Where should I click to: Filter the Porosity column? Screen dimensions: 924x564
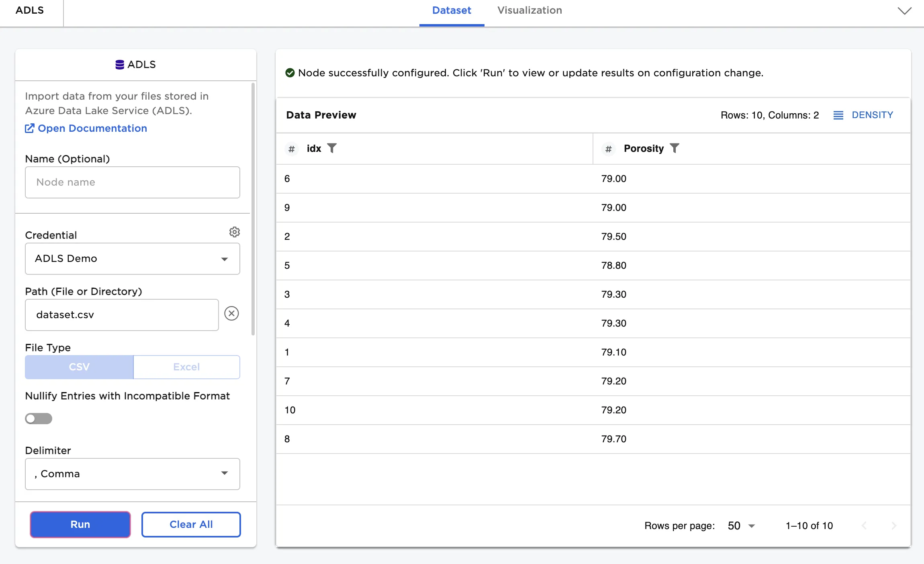pos(675,148)
